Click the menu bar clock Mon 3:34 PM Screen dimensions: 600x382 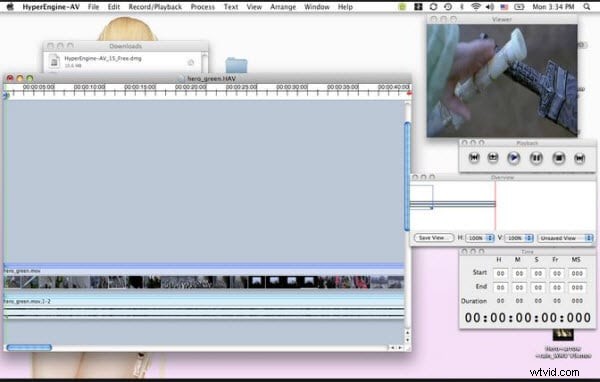click(553, 7)
